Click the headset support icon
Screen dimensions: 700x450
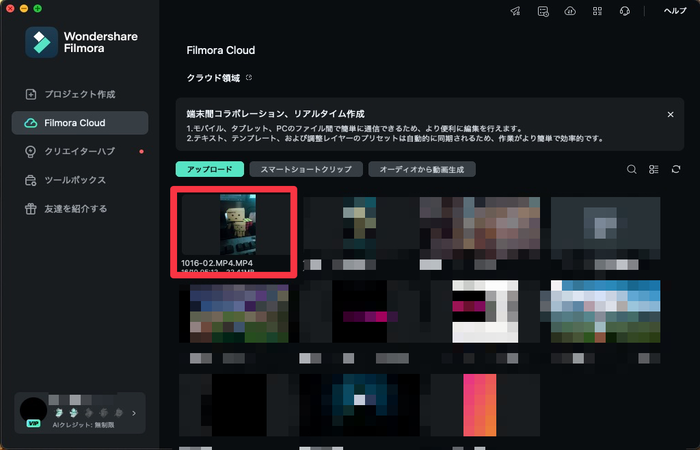click(624, 11)
